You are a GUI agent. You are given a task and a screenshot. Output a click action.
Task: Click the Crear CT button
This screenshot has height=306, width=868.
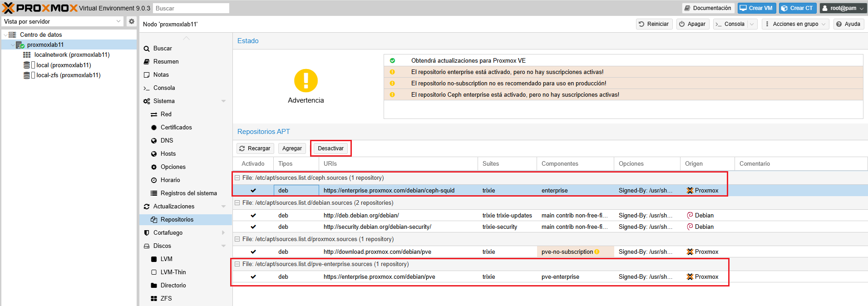click(x=798, y=8)
